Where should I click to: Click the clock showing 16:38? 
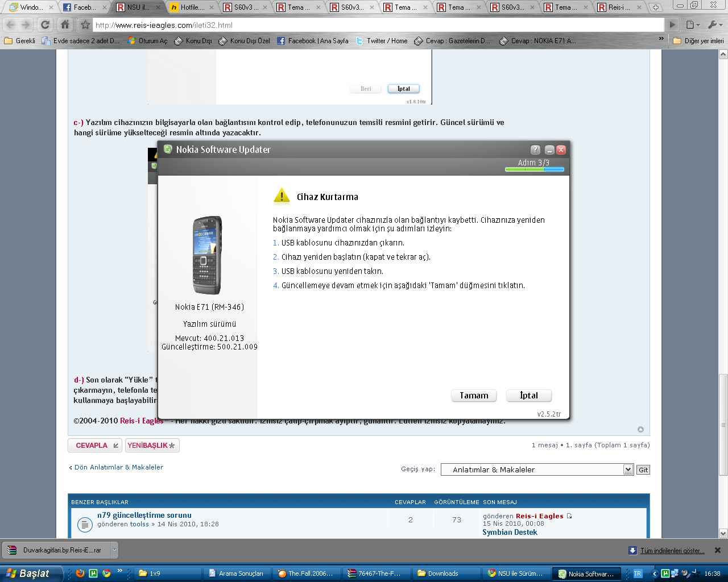click(x=712, y=573)
